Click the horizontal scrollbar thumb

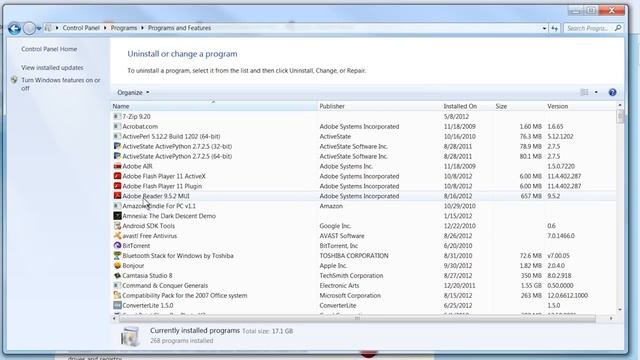coord(357,318)
